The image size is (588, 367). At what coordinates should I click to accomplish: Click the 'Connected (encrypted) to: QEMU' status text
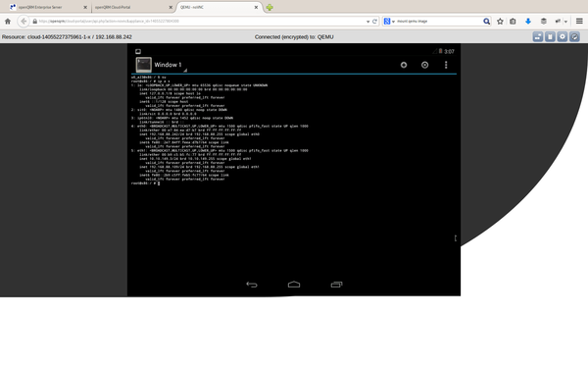pos(294,37)
